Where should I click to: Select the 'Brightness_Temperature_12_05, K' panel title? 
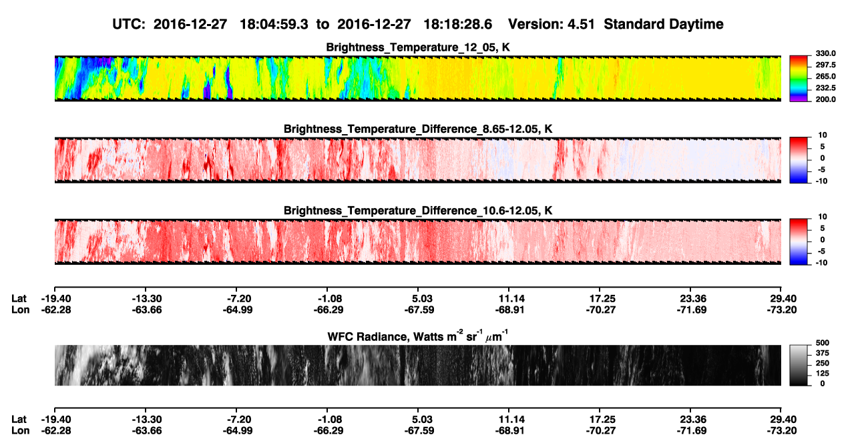pyautogui.click(x=418, y=47)
